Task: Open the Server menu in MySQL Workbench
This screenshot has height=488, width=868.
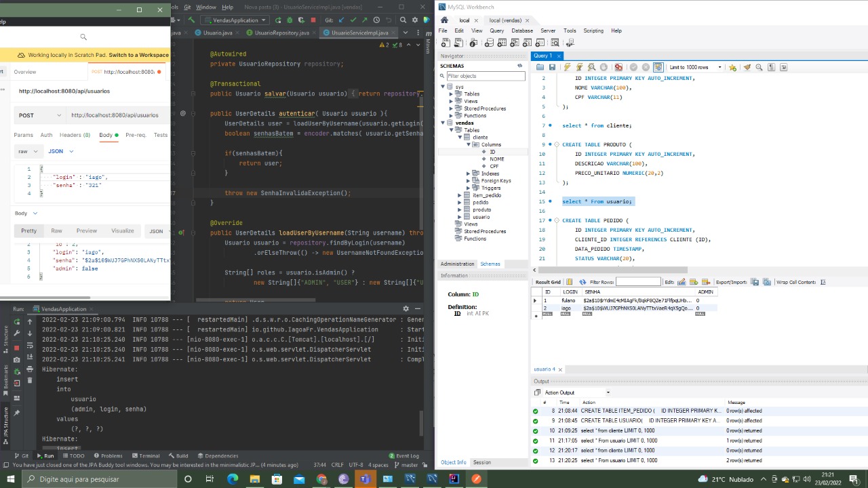Action: click(548, 30)
